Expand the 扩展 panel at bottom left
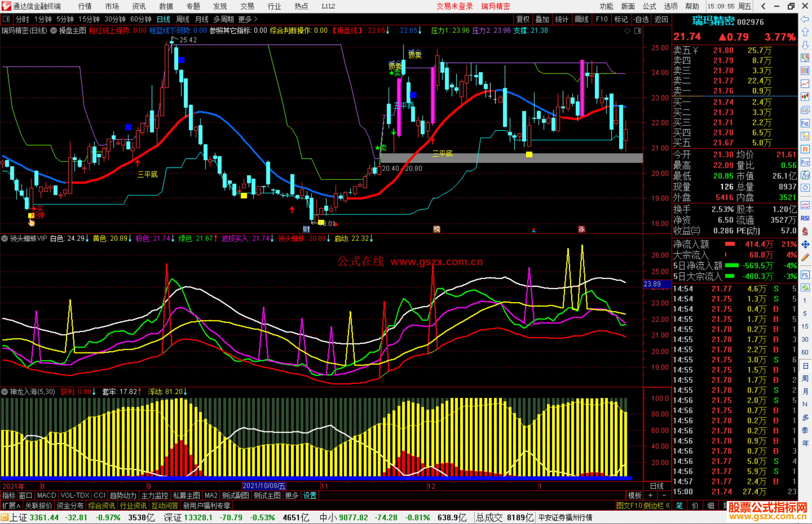 (11, 506)
